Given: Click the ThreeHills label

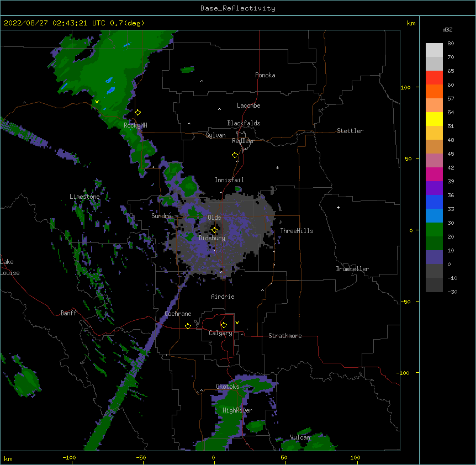Looking at the screenshot, I should (x=297, y=231).
